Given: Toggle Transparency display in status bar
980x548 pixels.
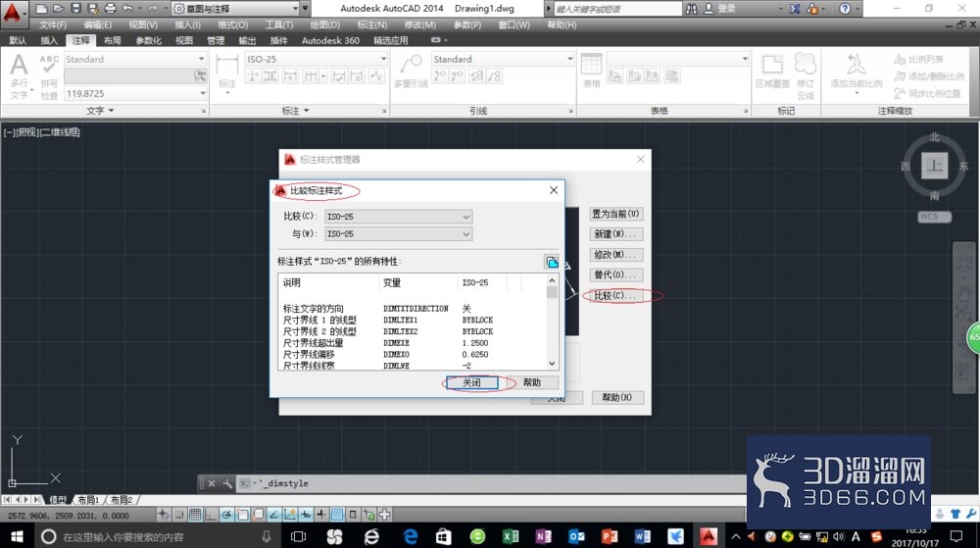Looking at the screenshot, I should (337, 515).
